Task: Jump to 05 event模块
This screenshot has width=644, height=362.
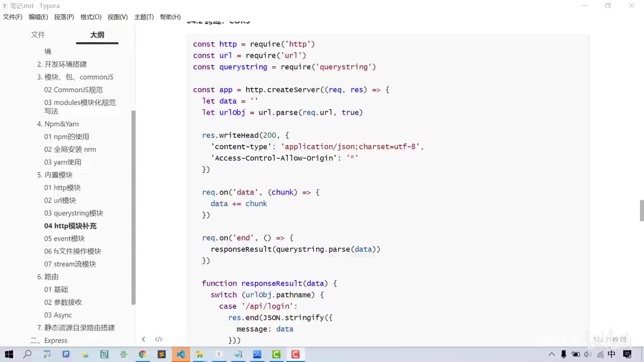Action: pyautogui.click(x=64, y=239)
